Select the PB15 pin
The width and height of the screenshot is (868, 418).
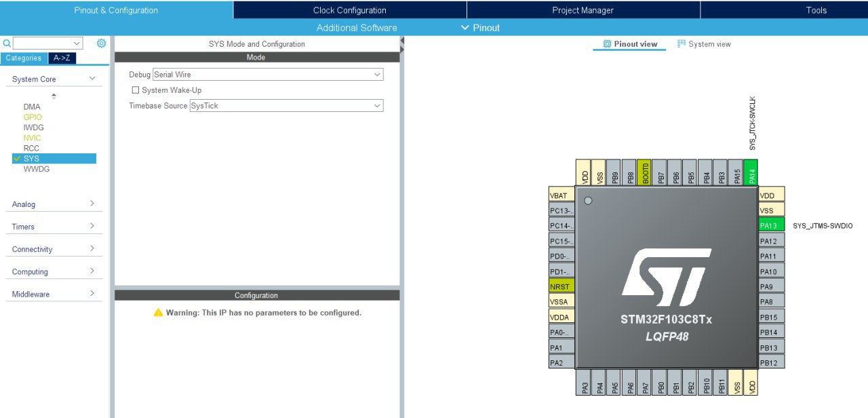(772, 317)
